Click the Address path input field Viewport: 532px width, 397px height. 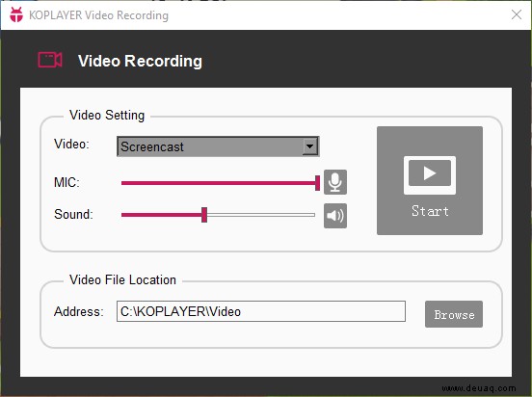click(x=261, y=311)
